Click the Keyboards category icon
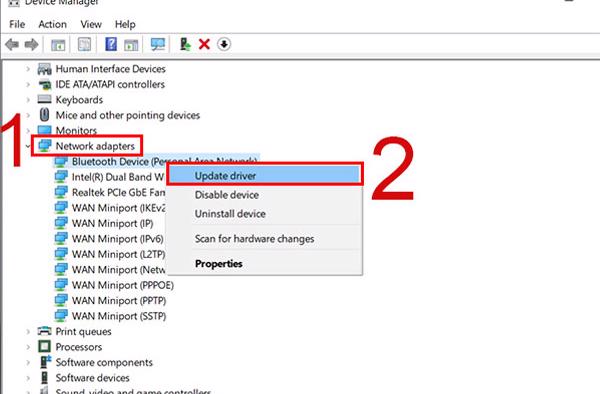This screenshot has width=600, height=394. pos(44,99)
